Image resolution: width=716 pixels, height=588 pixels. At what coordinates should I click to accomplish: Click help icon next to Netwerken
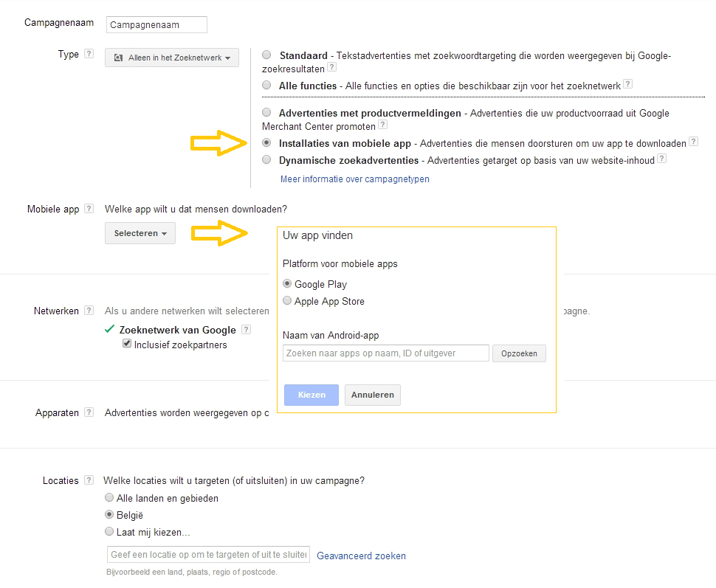point(89,310)
